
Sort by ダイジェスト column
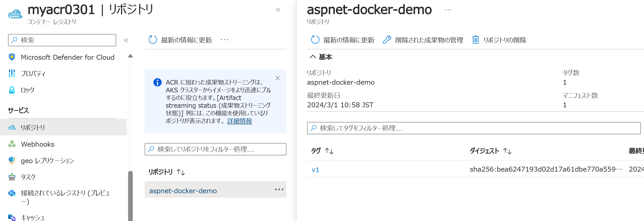click(x=491, y=151)
